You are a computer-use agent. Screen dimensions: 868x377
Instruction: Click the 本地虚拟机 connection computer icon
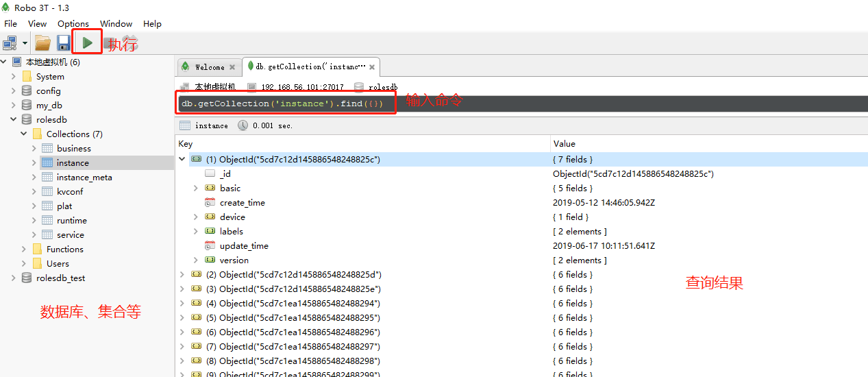pos(16,62)
